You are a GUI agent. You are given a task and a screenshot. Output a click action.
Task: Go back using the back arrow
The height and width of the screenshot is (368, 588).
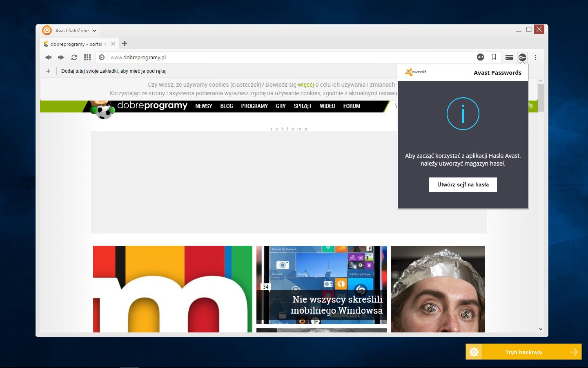point(48,57)
